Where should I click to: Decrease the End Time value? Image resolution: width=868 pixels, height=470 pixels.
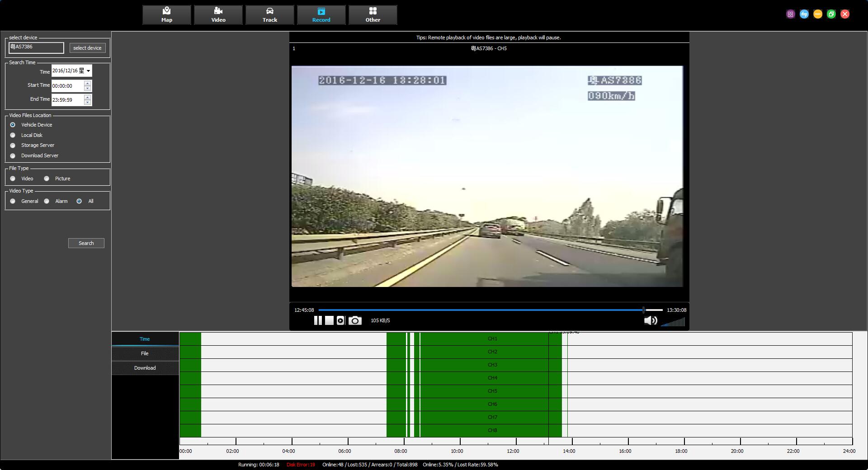pyautogui.click(x=88, y=102)
